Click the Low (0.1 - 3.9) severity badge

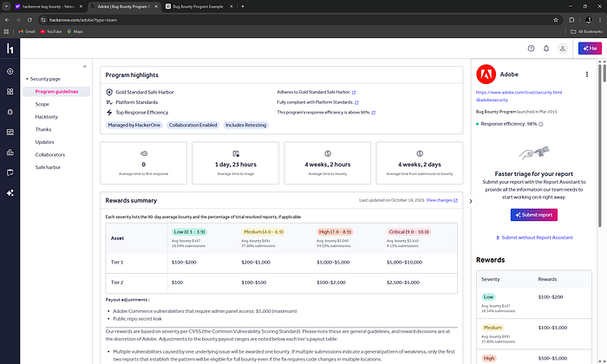click(x=189, y=232)
